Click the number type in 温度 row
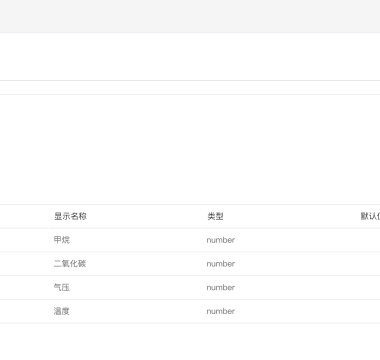 [x=221, y=311]
